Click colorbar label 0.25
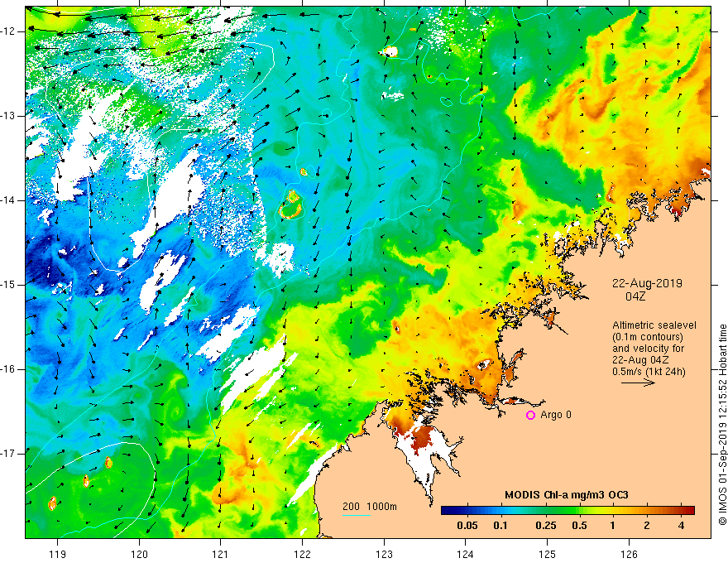 [545, 526]
